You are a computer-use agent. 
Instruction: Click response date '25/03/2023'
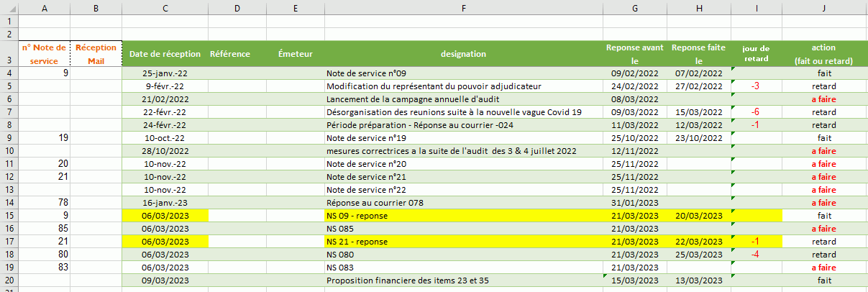pyautogui.click(x=698, y=254)
